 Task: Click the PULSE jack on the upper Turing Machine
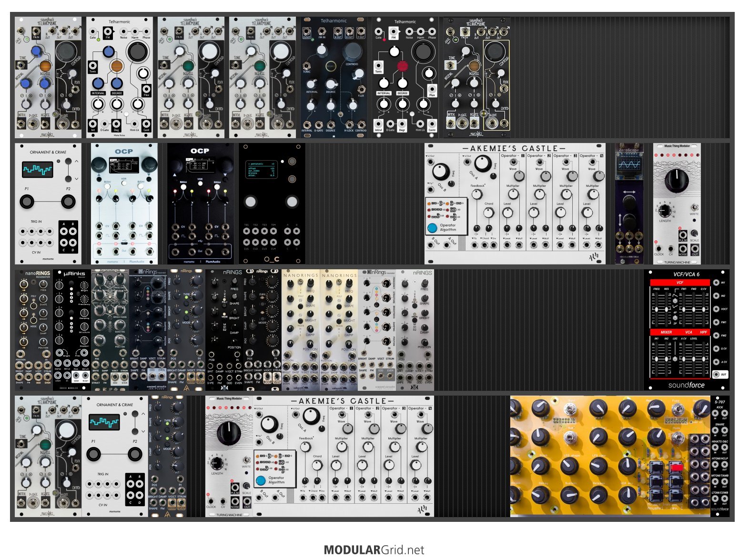click(x=683, y=235)
